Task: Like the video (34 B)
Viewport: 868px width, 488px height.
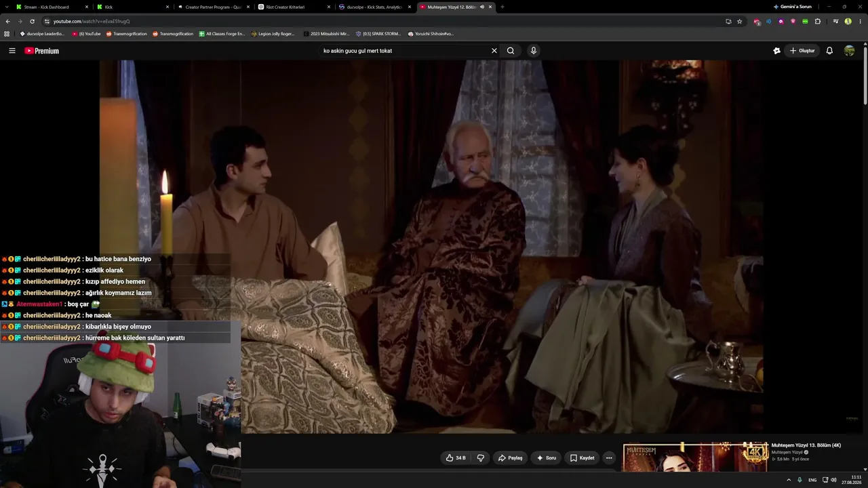Action: [456, 458]
